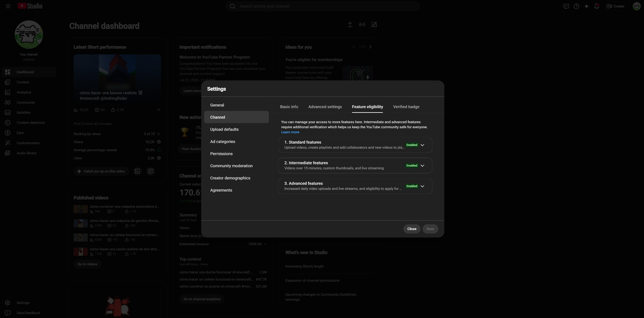Select Agreements in Settings

point(236,190)
